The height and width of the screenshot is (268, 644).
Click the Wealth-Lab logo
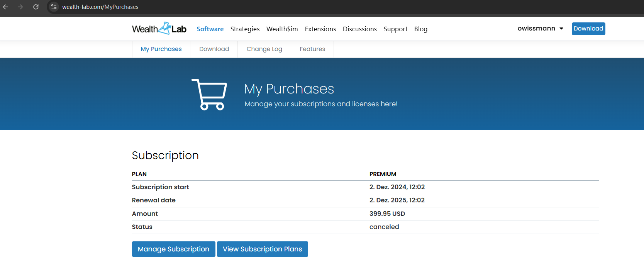click(159, 29)
